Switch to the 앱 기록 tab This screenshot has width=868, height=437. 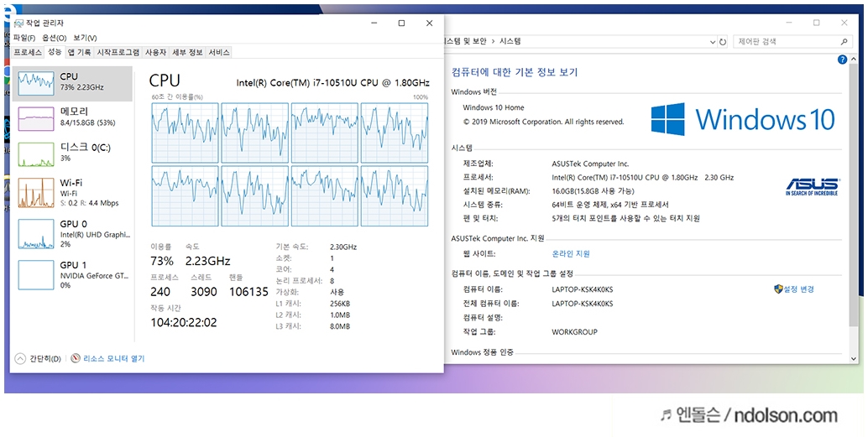pos(79,53)
